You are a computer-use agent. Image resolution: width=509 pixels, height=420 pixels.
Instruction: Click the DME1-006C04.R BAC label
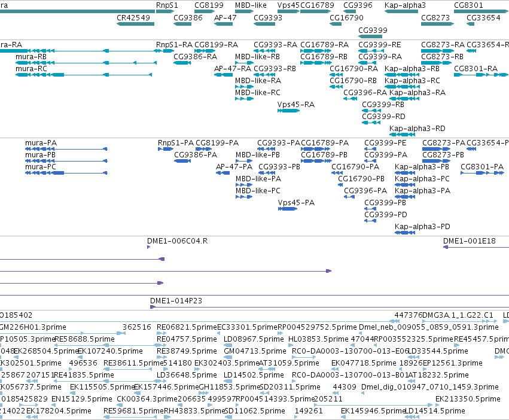point(177,241)
